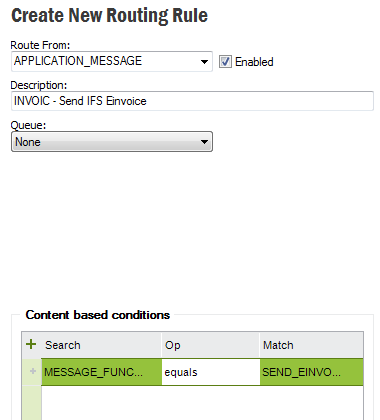Click the Enabled label text
Screen dimensions: 380x420
pyautogui.click(x=254, y=62)
